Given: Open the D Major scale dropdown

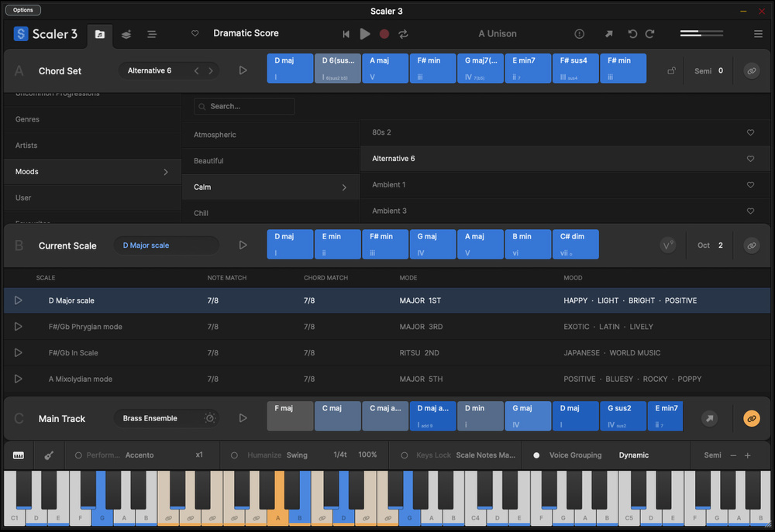Looking at the screenshot, I should tap(166, 245).
